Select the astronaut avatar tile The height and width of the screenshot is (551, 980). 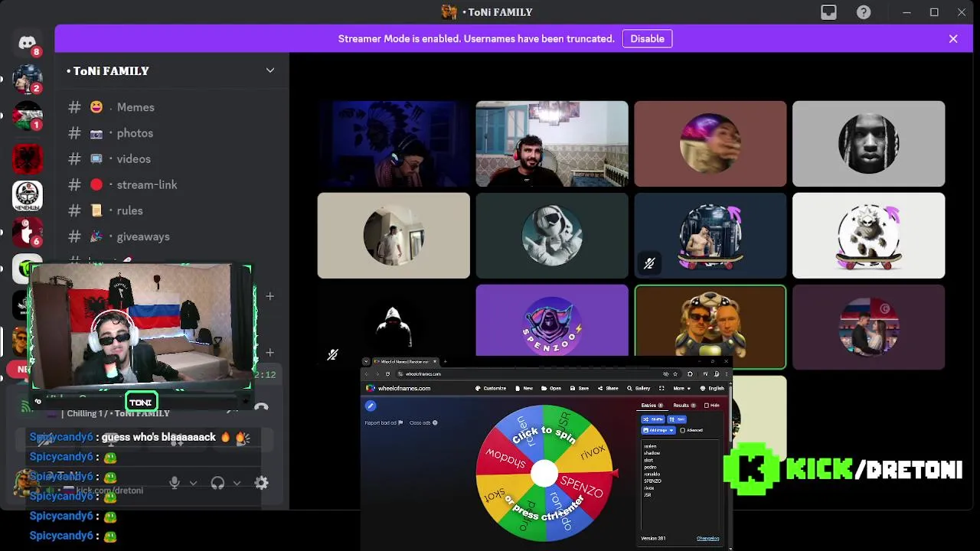point(552,236)
